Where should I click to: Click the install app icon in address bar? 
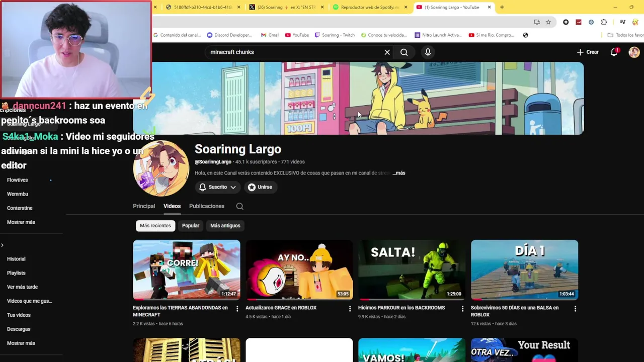[537, 22]
